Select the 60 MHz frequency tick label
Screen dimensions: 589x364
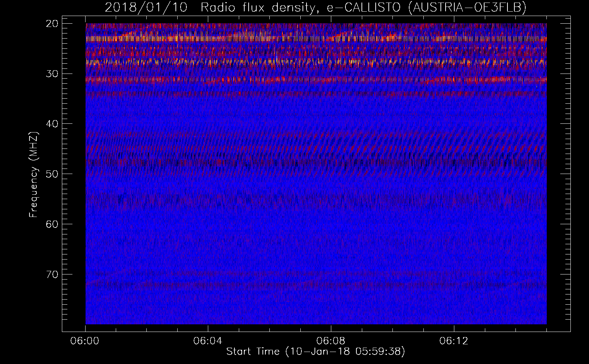52,224
